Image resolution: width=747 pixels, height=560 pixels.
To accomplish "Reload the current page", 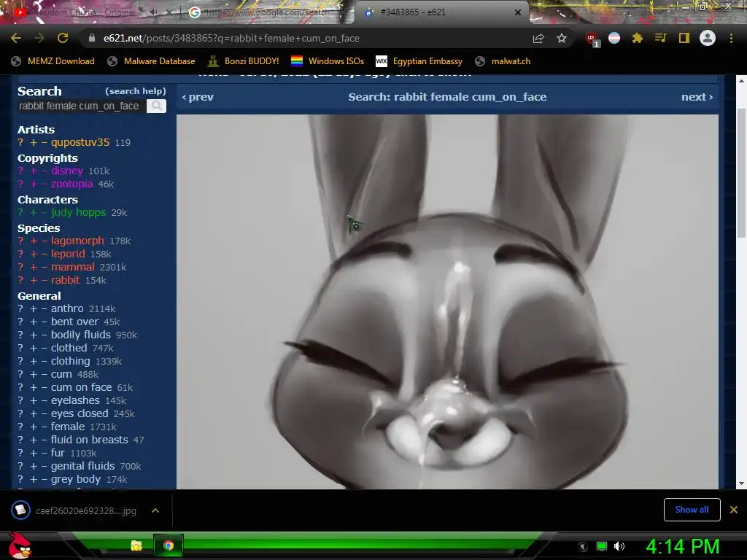I will tap(63, 38).
